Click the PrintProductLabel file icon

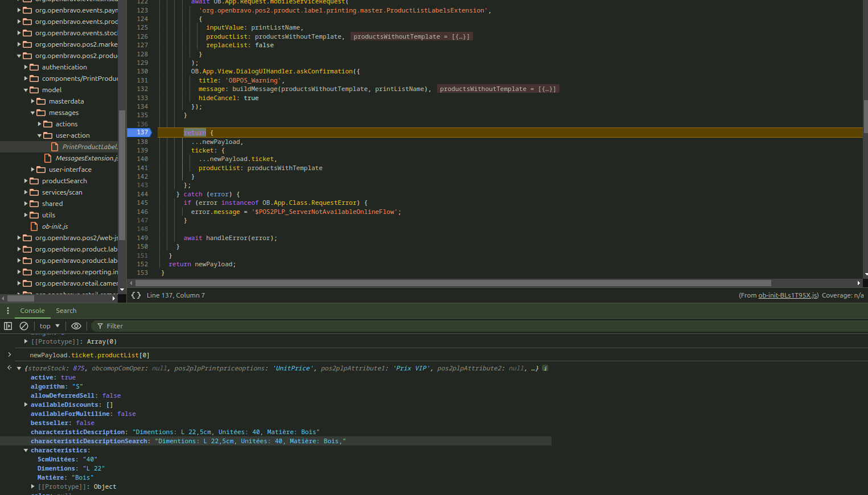point(55,147)
